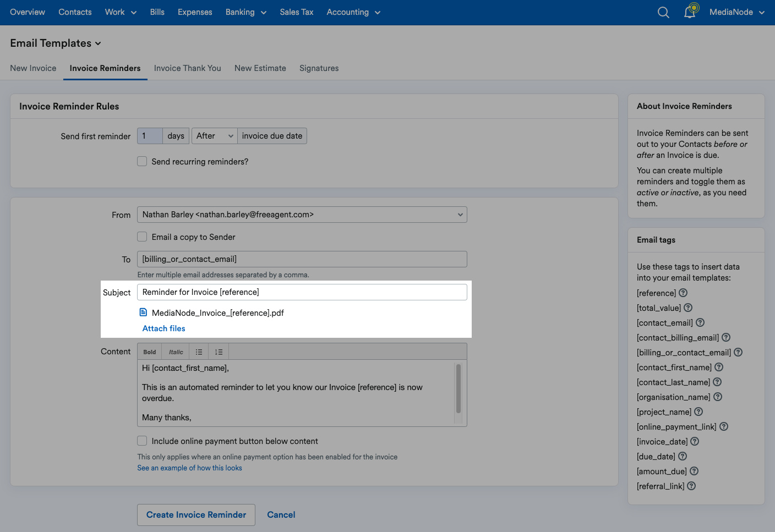Open the After timing dropdown

(x=215, y=136)
